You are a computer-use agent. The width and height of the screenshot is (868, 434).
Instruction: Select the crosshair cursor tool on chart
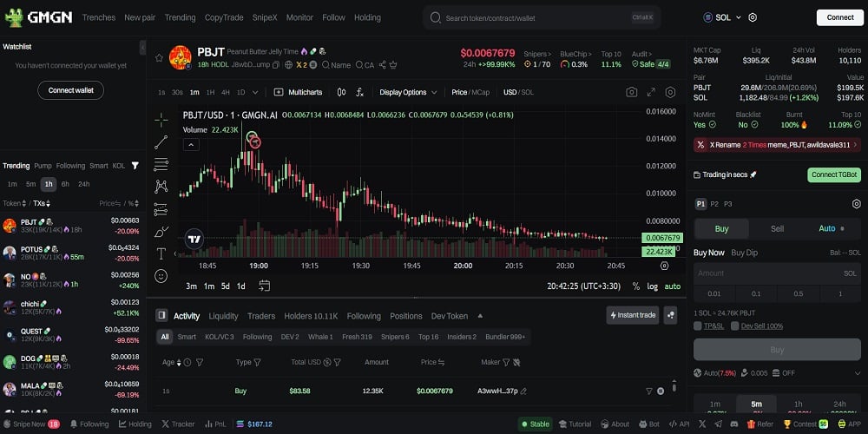(x=161, y=119)
